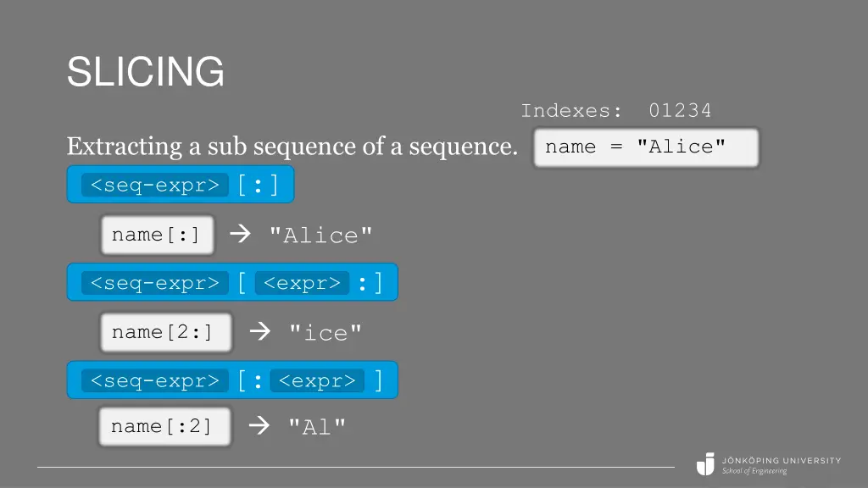
Task: Click the Jönköping University logo icon
Action: [705, 463]
